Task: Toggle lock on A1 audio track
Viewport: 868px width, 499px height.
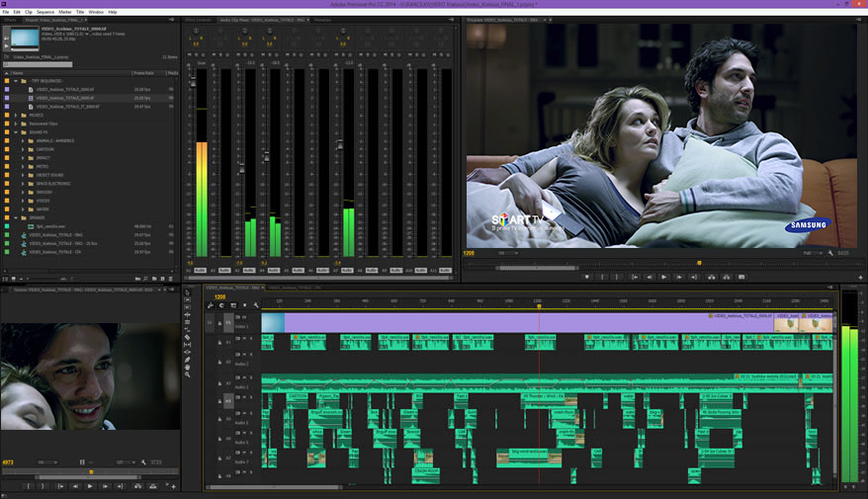Action: [x=219, y=343]
